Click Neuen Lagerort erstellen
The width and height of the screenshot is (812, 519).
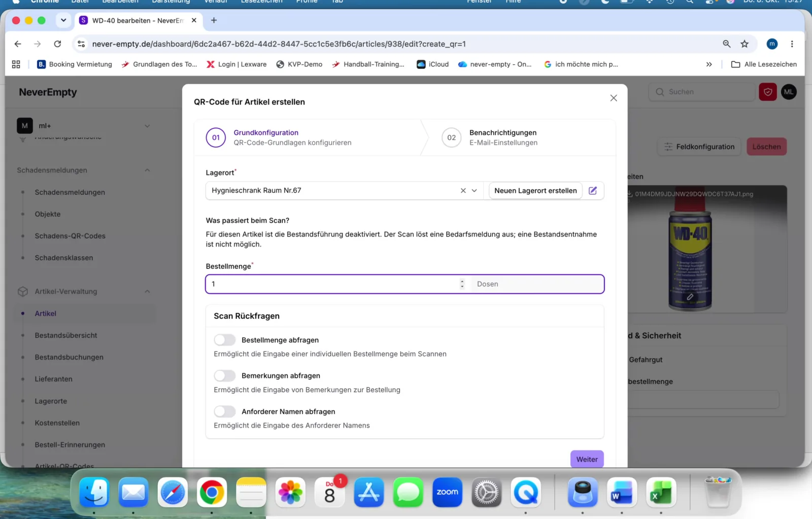click(535, 191)
